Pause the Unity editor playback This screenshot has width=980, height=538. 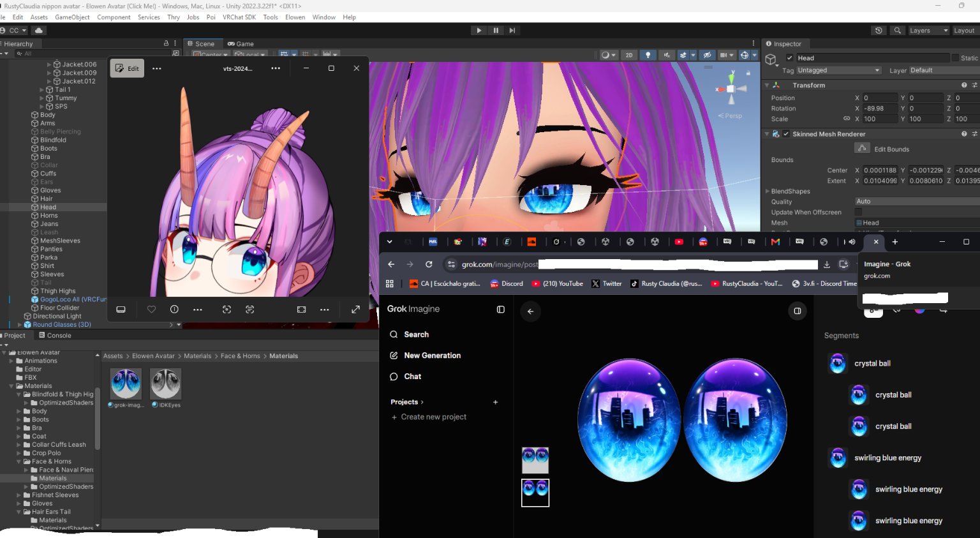pyautogui.click(x=496, y=31)
